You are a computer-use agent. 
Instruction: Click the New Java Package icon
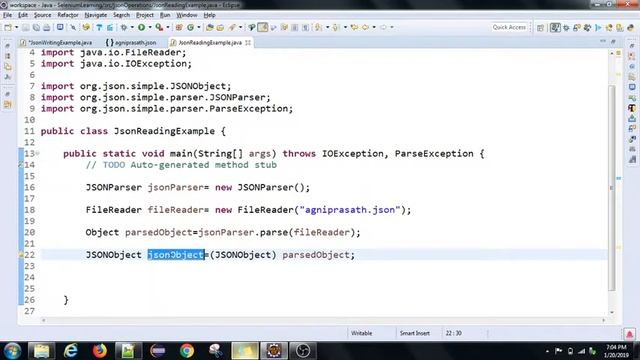(179, 27)
